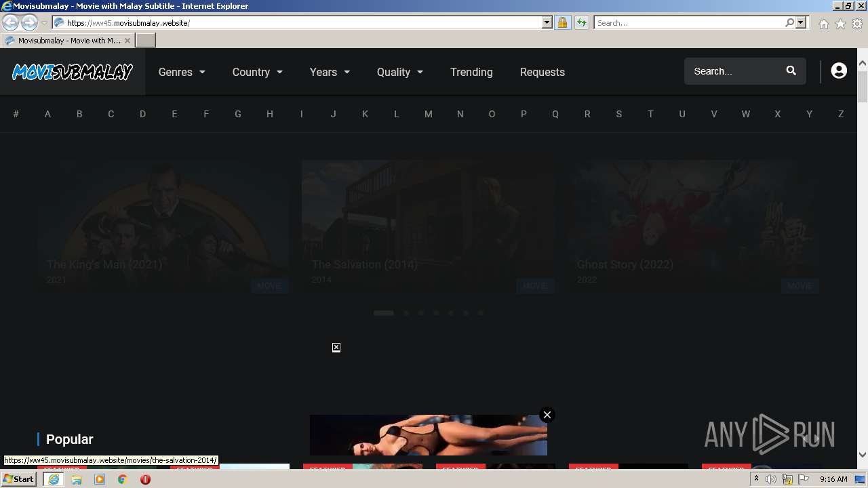868x488 pixels.
Task: Open the Requests page
Action: click(542, 72)
